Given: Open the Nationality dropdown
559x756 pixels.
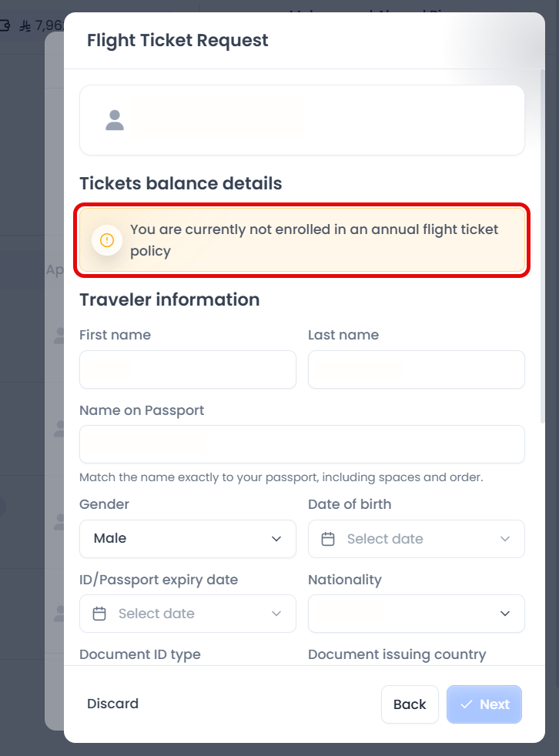Looking at the screenshot, I should (416, 614).
